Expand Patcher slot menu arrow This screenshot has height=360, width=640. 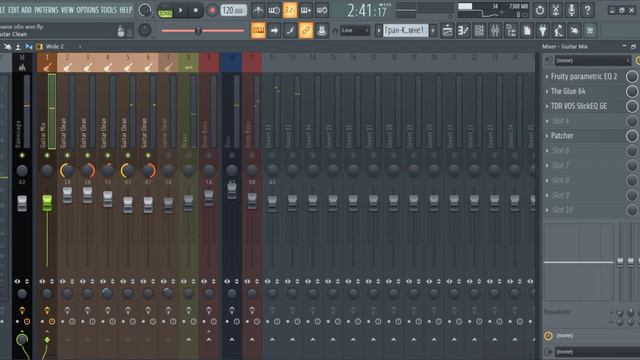point(547,136)
